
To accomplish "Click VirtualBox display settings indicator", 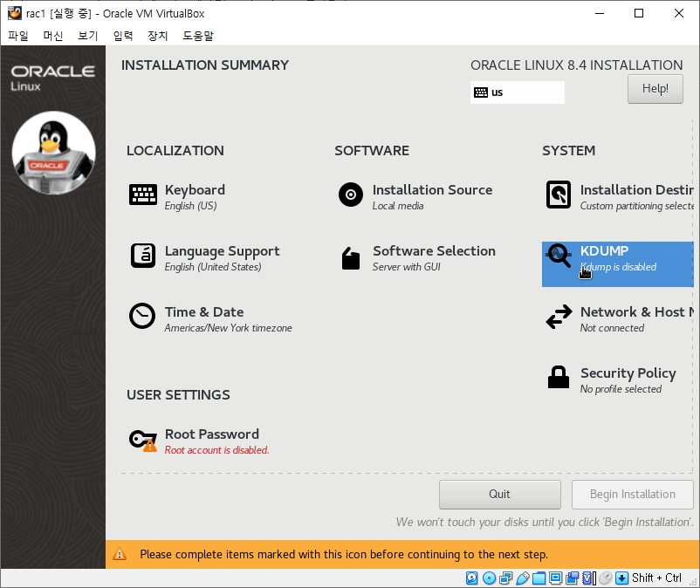I will pos(555,578).
